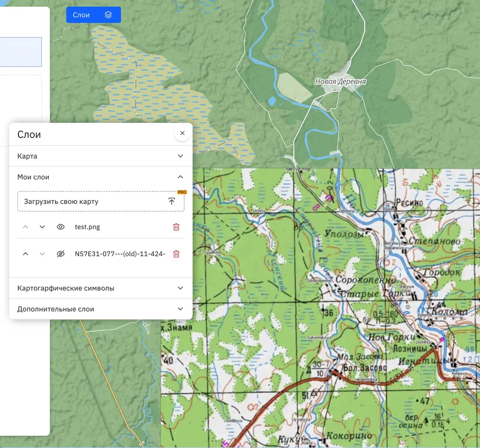Select the N57E31-077 layer name
Image resolution: width=480 pixels, height=448 pixels.
[120, 254]
